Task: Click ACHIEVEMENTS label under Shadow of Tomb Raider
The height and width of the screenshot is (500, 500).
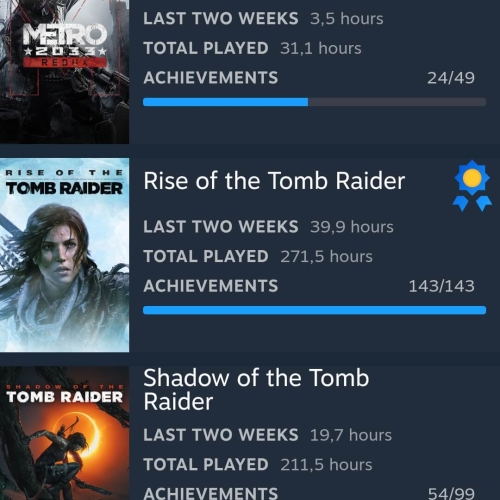Action: click(211, 494)
